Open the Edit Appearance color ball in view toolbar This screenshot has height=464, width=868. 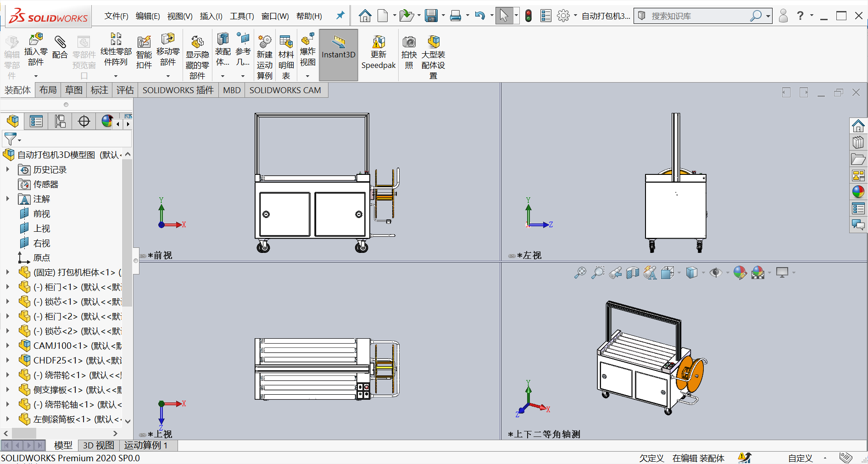pos(740,273)
